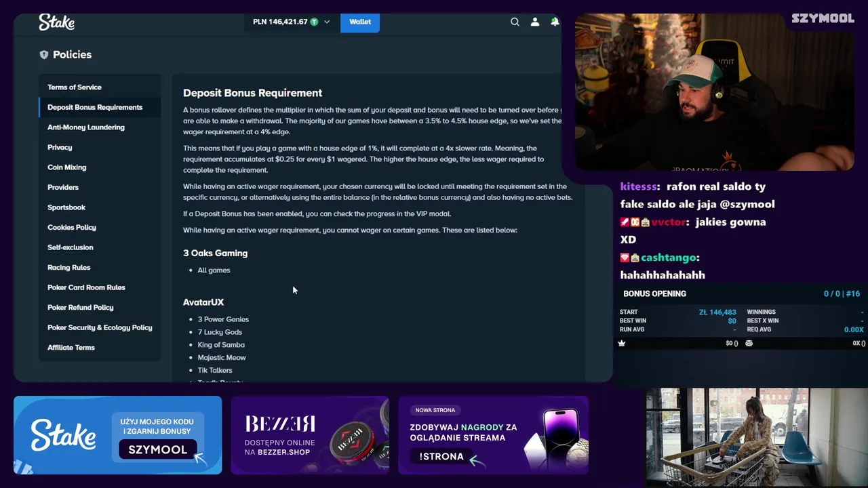Click the Tether currency coin icon
Image resolution: width=868 pixels, height=488 pixels.
coord(314,22)
